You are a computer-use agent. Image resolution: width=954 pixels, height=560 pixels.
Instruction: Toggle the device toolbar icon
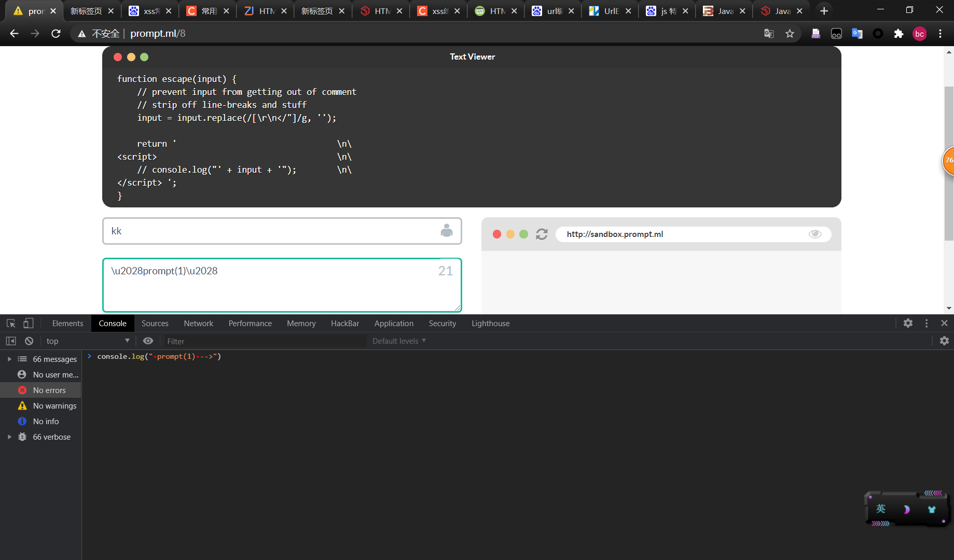pos(29,324)
